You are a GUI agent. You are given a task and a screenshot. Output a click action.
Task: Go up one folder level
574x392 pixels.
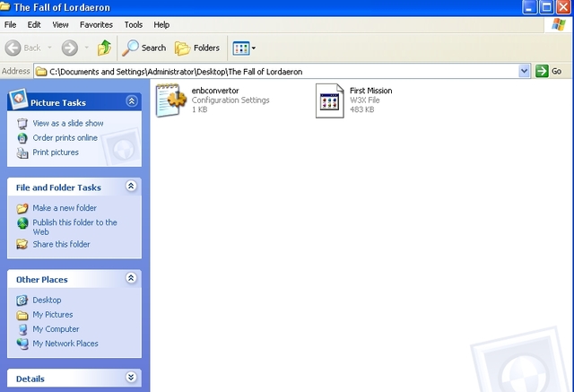coord(104,48)
